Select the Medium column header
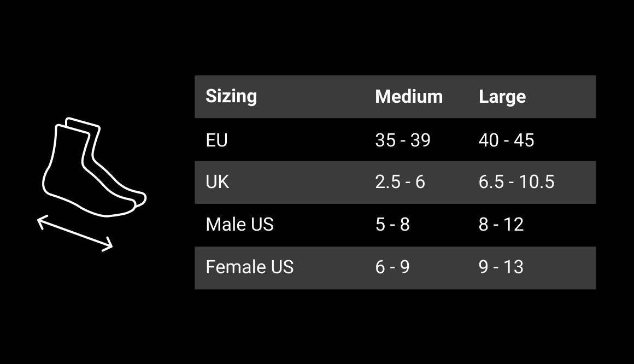The height and width of the screenshot is (364, 634). (x=409, y=97)
